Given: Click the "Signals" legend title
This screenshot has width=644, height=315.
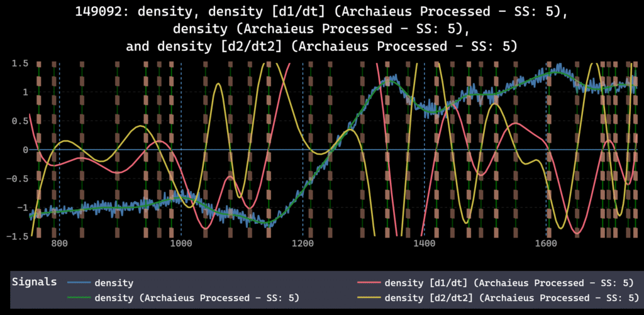Looking at the screenshot, I should point(34,282).
